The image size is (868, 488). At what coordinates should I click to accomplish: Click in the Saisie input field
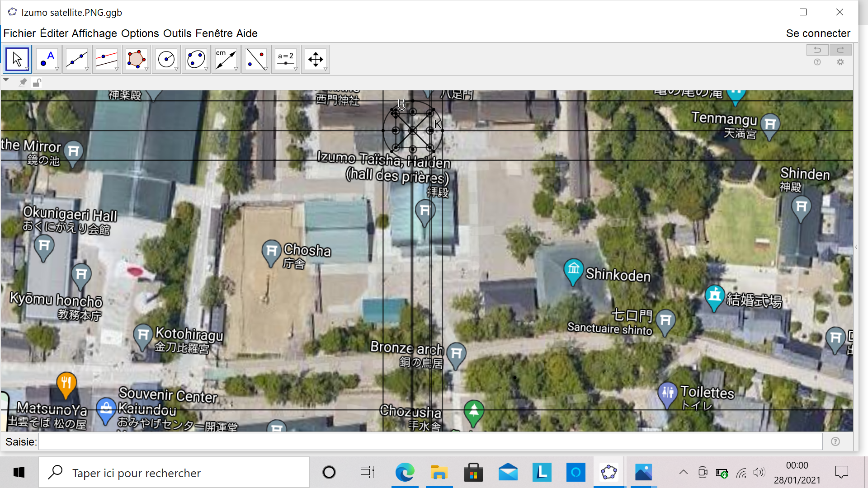coord(429,441)
